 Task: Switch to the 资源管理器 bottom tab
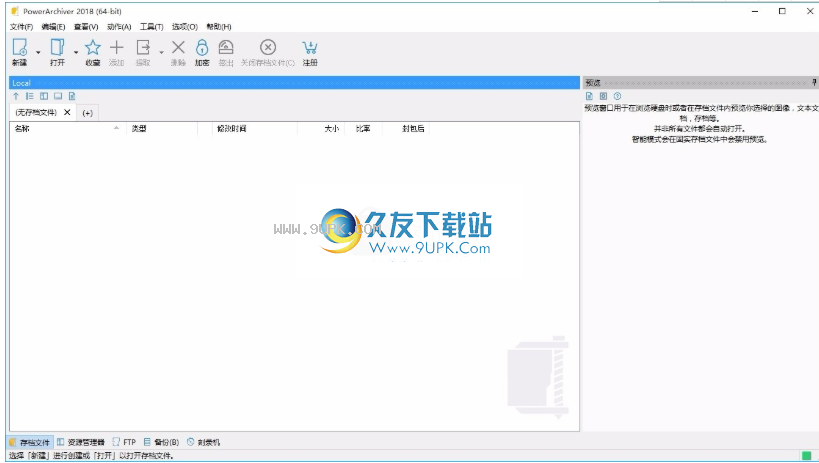[80, 442]
